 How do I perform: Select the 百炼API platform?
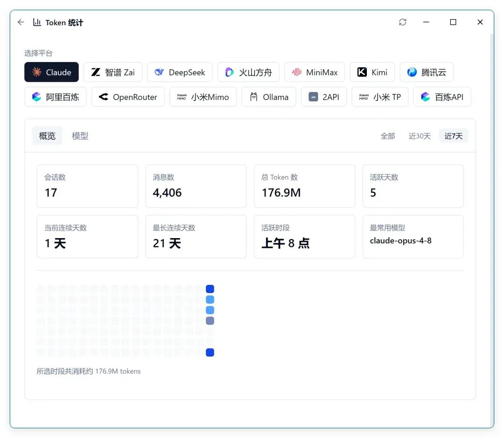442,97
